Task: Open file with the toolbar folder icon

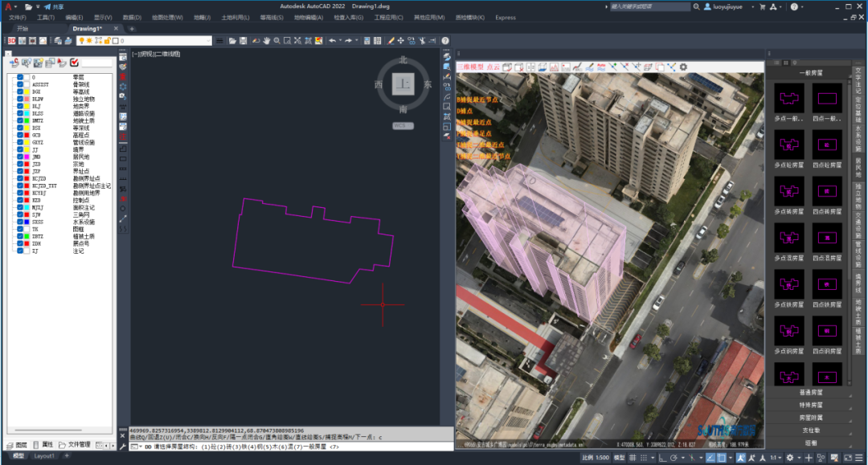Action: [232, 41]
